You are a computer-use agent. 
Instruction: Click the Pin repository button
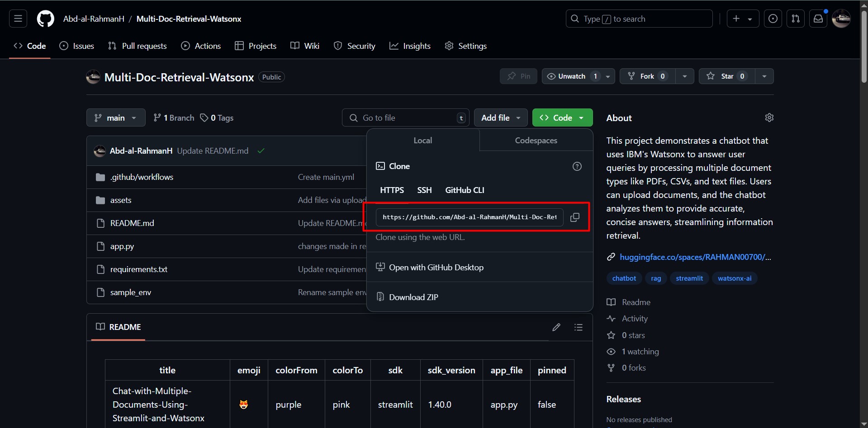pos(518,76)
